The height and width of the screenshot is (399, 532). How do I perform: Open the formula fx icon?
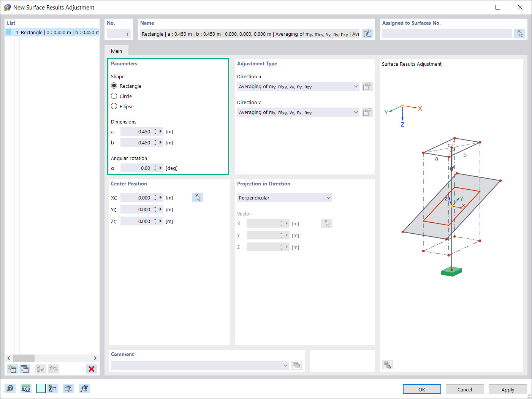pyautogui.click(x=84, y=388)
